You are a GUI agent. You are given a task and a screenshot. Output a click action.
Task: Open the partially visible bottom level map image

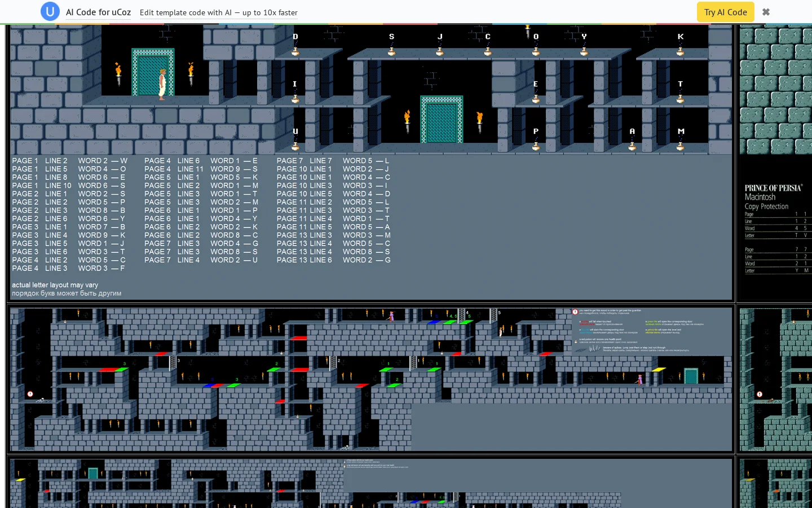(x=371, y=483)
